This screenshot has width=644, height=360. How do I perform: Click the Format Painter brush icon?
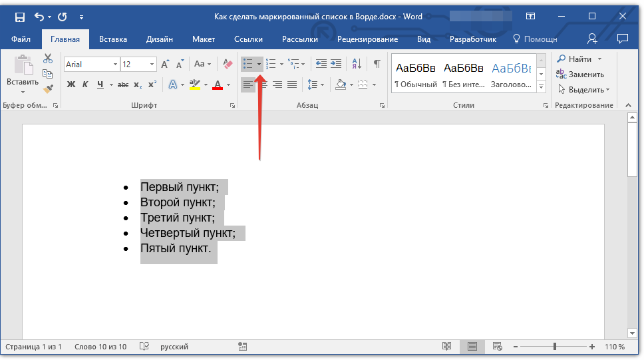(x=48, y=89)
